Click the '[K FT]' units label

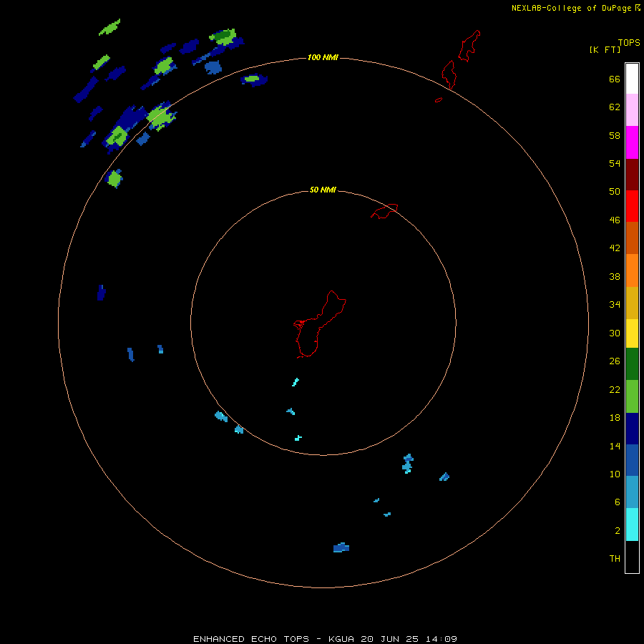605,49
